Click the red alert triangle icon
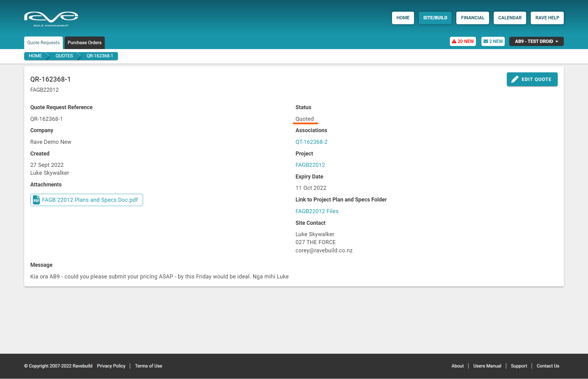The image size is (588, 379). click(x=454, y=41)
